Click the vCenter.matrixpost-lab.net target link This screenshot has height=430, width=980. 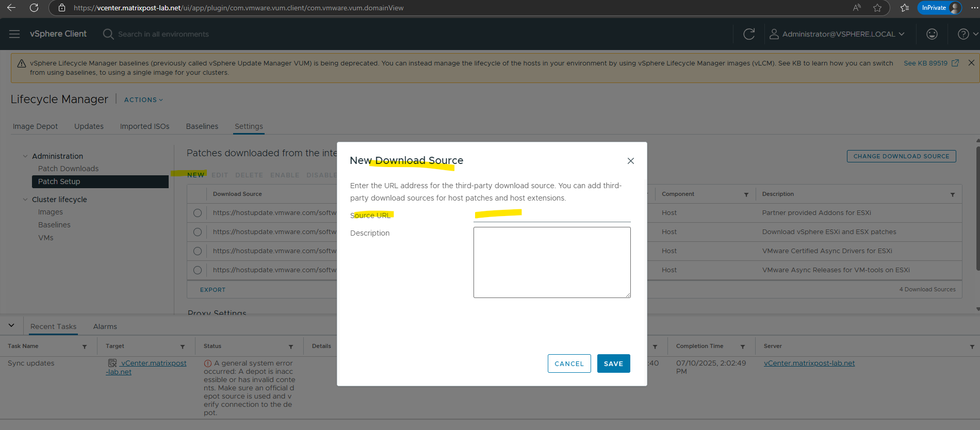click(146, 367)
